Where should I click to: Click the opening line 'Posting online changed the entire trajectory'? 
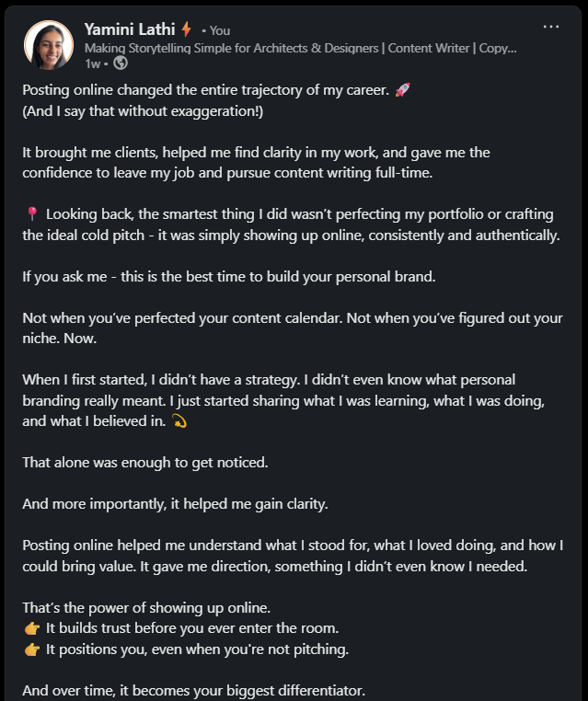(x=204, y=90)
